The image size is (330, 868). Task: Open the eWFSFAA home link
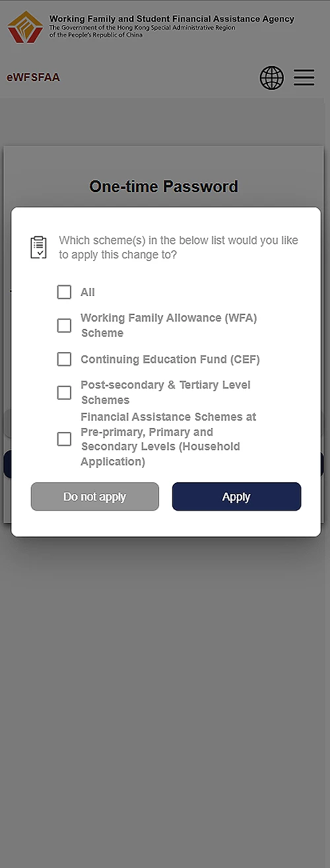pyautogui.click(x=33, y=77)
